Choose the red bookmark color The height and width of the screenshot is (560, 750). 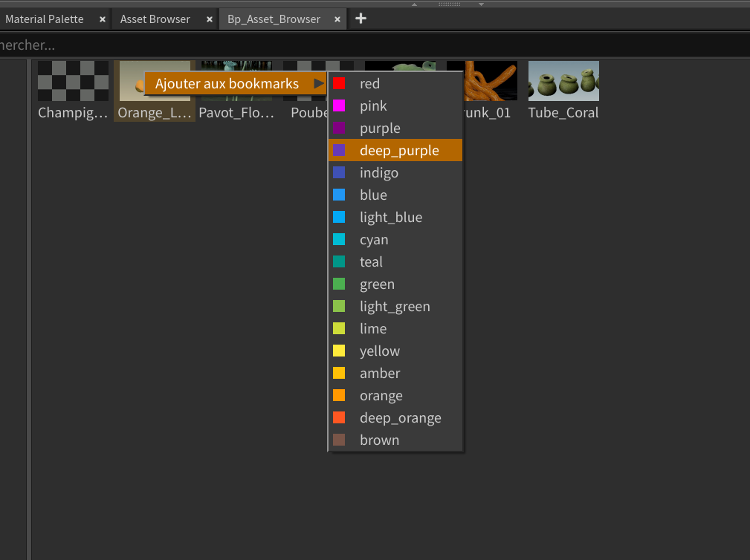(x=369, y=84)
